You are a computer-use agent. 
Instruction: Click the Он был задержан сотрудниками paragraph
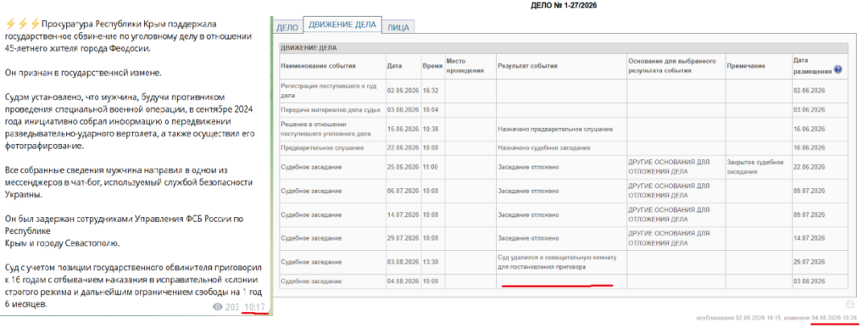click(x=124, y=230)
